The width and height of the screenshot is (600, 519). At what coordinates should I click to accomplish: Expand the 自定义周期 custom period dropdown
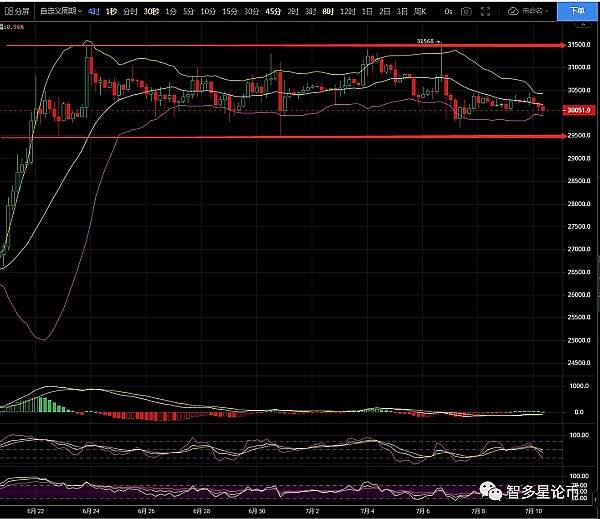click(x=59, y=11)
